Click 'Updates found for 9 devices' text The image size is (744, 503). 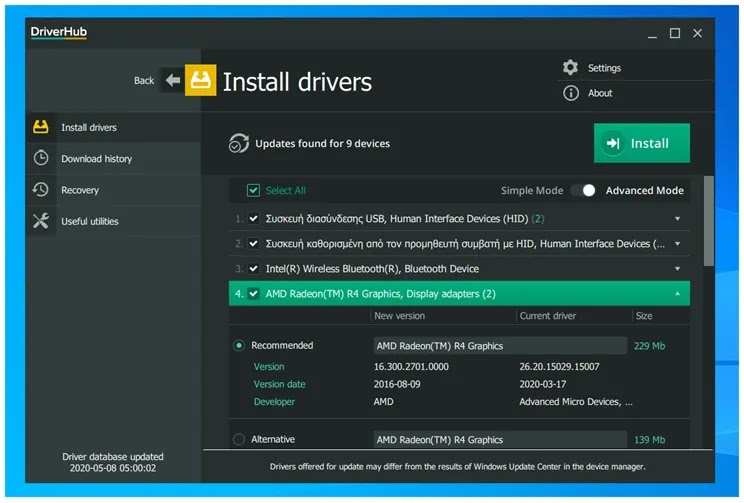coord(323,143)
